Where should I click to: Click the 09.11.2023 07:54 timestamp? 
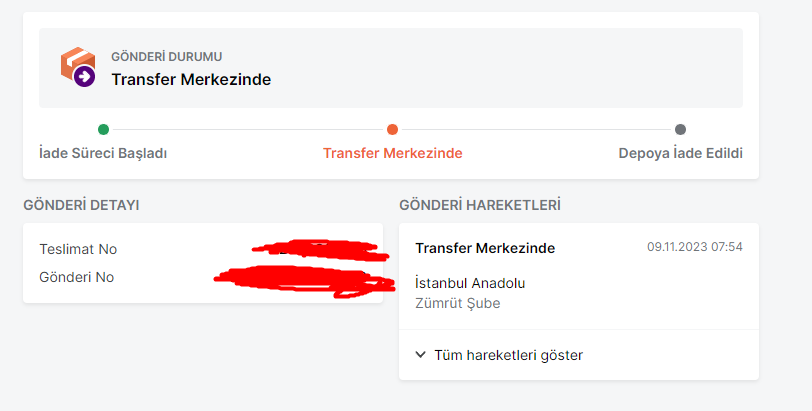coord(694,247)
